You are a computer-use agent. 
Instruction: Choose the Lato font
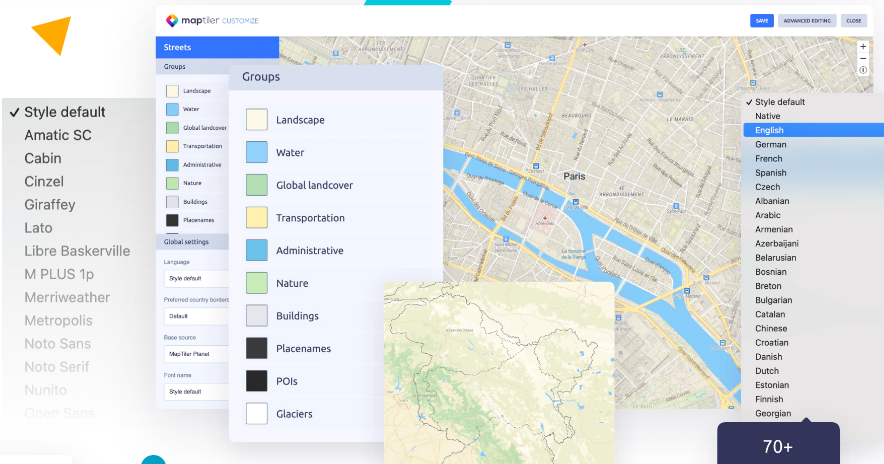click(38, 228)
